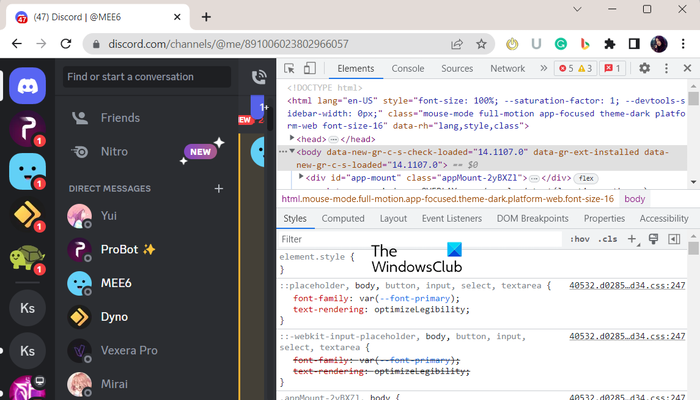This screenshot has width=700, height=400.
Task: Open the green turtle server icon
Action: click(x=27, y=257)
